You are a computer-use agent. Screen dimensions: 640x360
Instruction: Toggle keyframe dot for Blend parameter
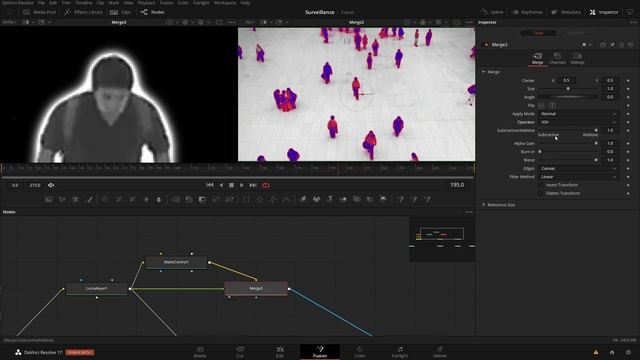click(x=628, y=160)
